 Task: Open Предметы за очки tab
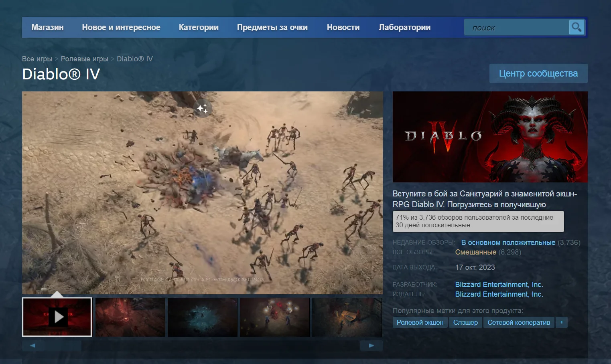coord(272,27)
